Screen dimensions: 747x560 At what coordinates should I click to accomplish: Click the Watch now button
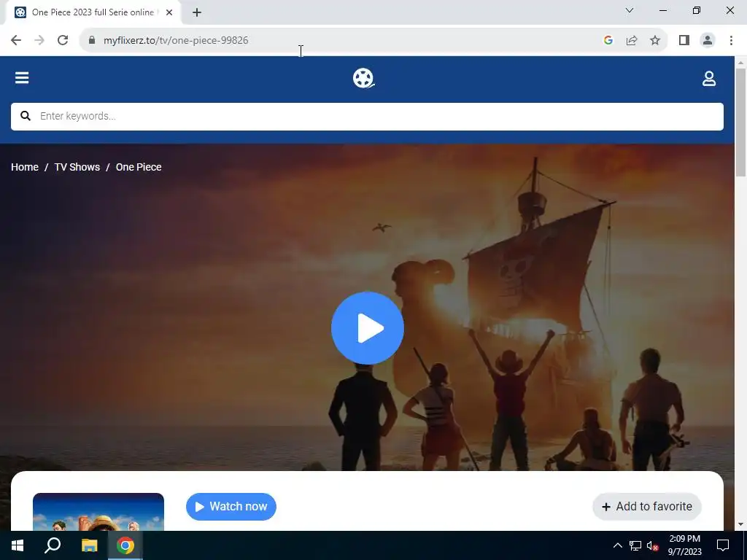[x=231, y=507]
